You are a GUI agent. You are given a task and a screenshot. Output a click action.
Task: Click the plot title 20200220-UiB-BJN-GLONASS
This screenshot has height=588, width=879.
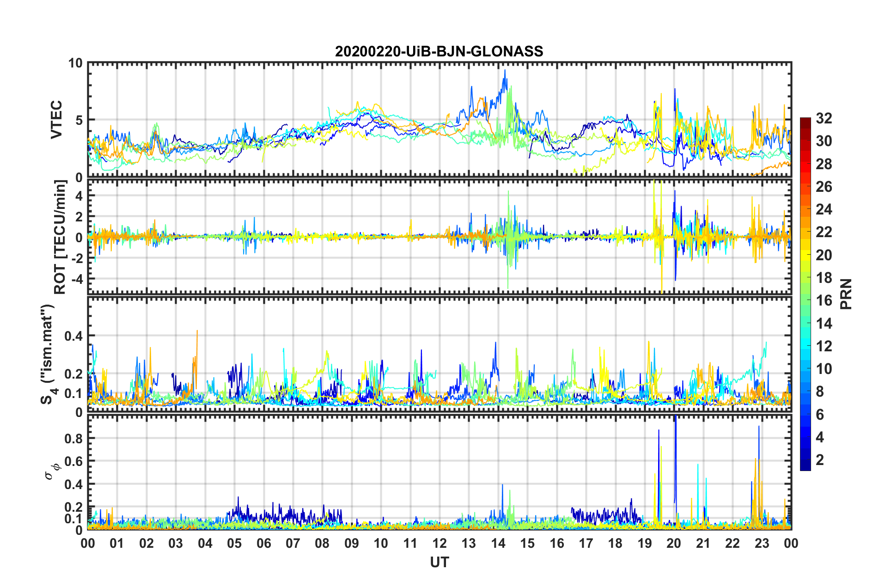(x=439, y=51)
